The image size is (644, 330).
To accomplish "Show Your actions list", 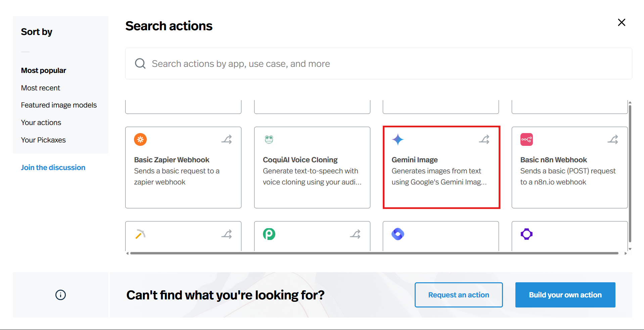I will point(41,123).
